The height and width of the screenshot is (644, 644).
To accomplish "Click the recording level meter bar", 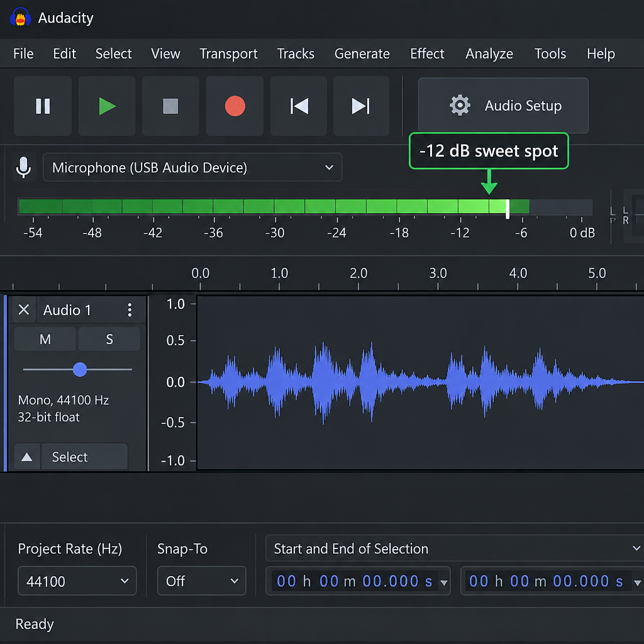I will (305, 206).
